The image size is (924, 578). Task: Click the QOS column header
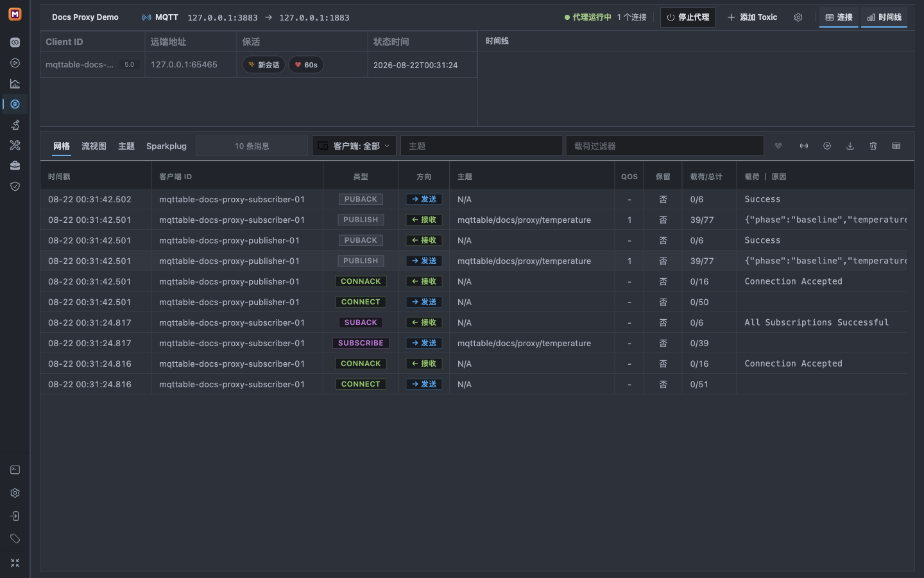629,177
